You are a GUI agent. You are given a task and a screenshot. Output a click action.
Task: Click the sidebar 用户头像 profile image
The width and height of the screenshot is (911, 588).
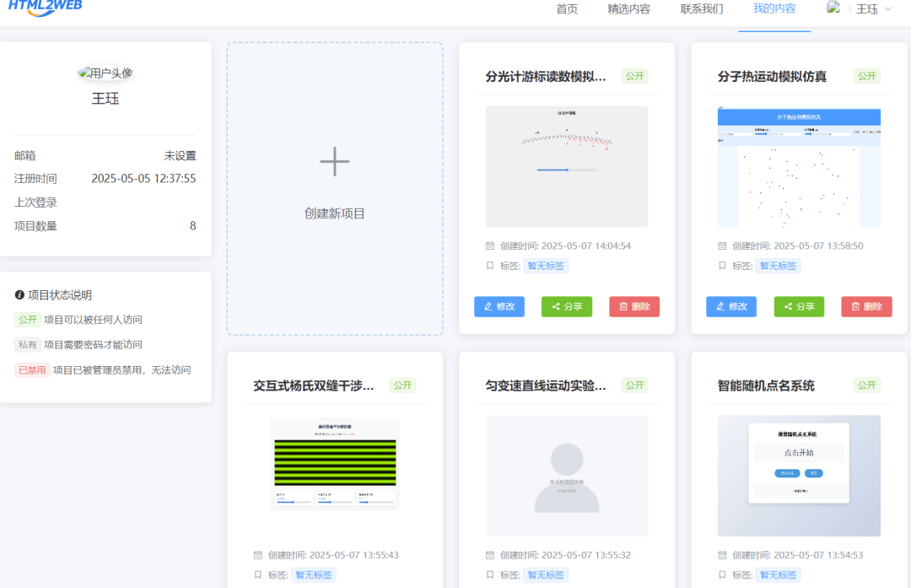pos(105,73)
